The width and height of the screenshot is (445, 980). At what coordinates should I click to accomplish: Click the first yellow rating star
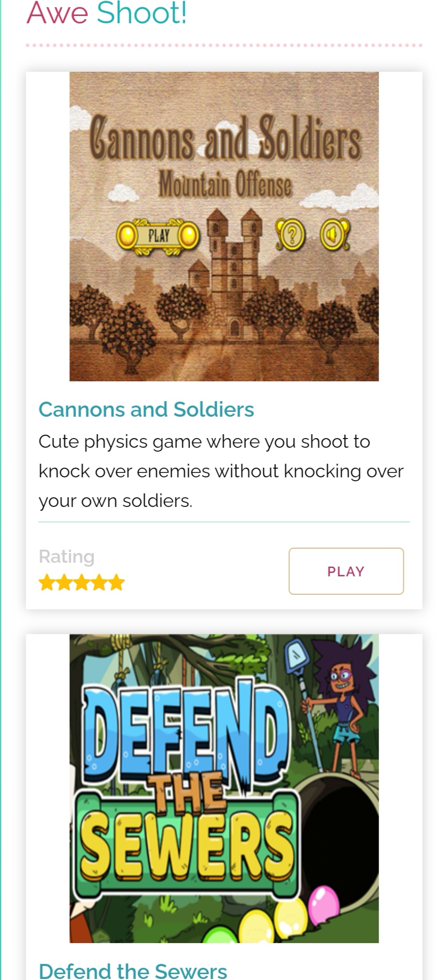[x=47, y=583]
